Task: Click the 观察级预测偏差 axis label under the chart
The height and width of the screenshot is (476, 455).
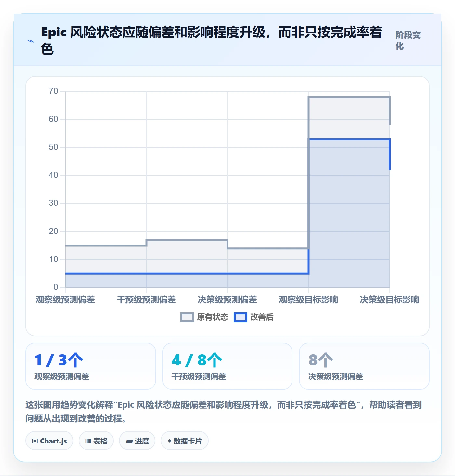Action: coord(65,299)
